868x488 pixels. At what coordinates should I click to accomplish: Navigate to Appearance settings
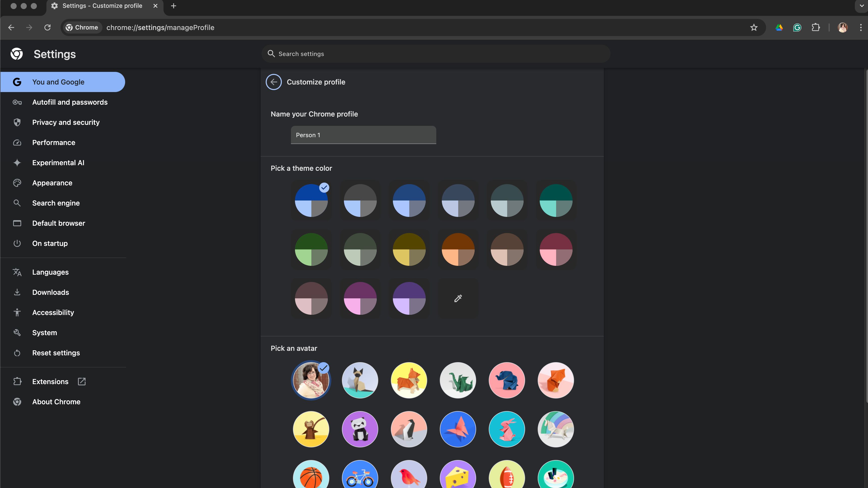tap(52, 182)
